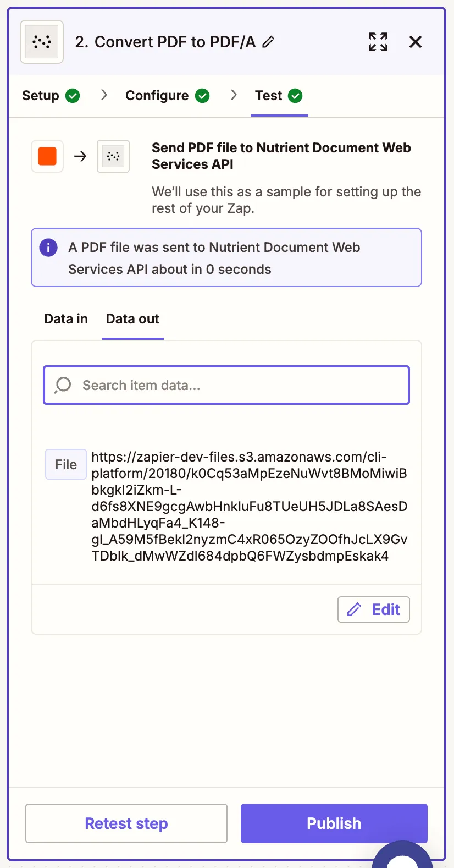Click Retest step button
454x868 pixels.
[126, 823]
